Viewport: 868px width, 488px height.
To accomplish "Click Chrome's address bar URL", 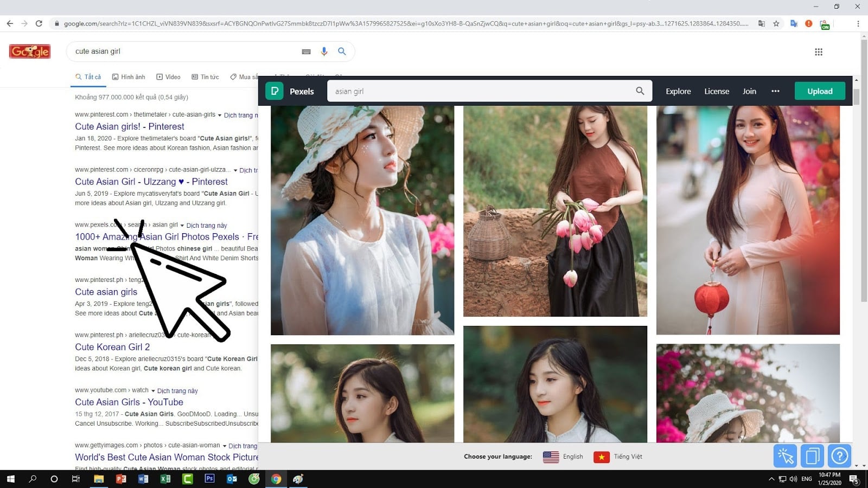I will [x=406, y=23].
